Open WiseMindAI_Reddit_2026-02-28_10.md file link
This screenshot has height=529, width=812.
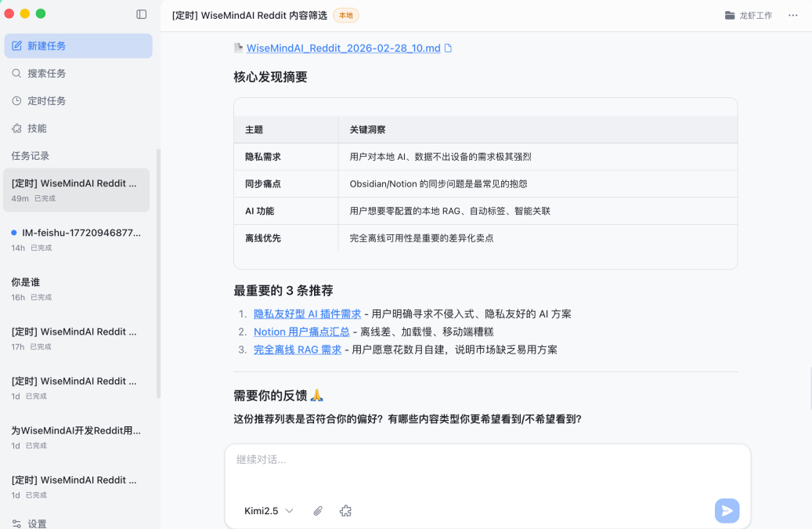[343, 48]
